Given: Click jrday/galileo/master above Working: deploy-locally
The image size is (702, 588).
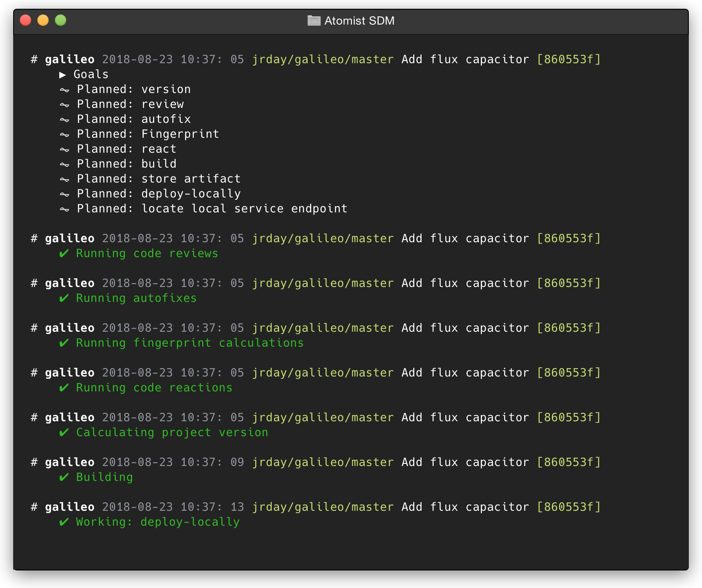Looking at the screenshot, I should tap(323, 507).
